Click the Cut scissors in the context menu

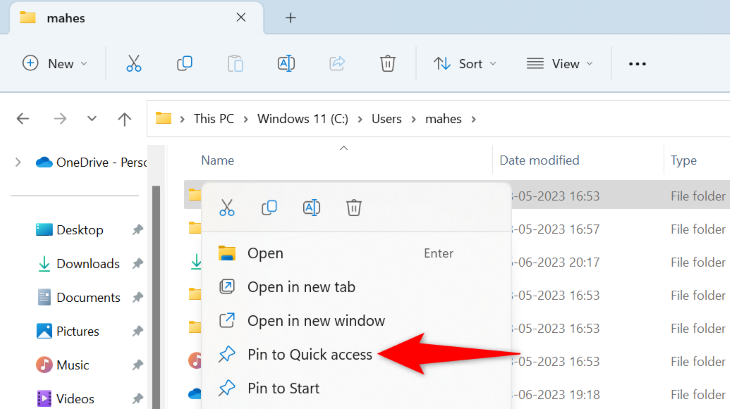pyautogui.click(x=227, y=208)
